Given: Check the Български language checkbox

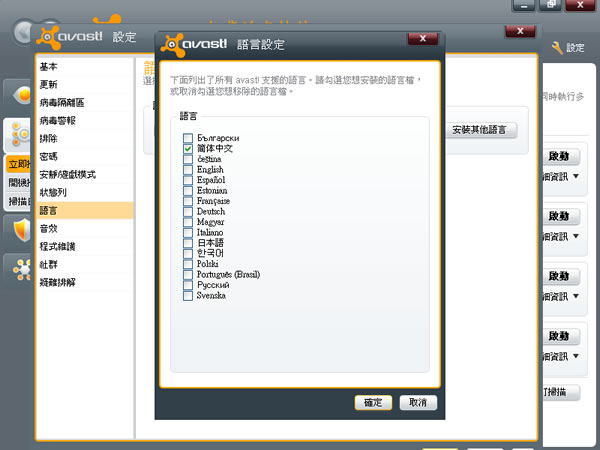Looking at the screenshot, I should pos(188,138).
